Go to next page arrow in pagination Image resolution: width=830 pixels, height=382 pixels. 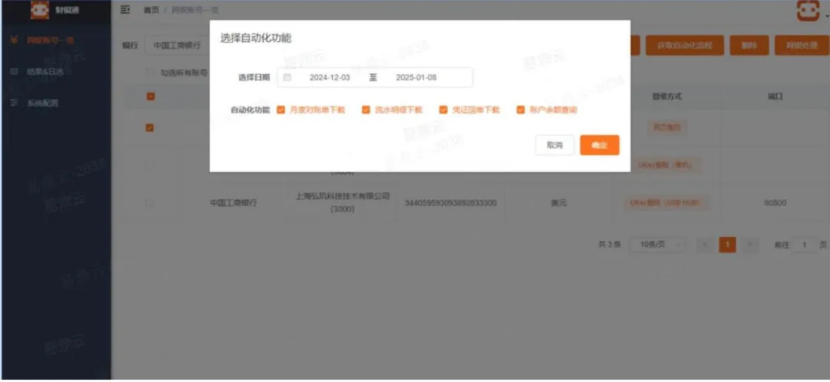[750, 245]
